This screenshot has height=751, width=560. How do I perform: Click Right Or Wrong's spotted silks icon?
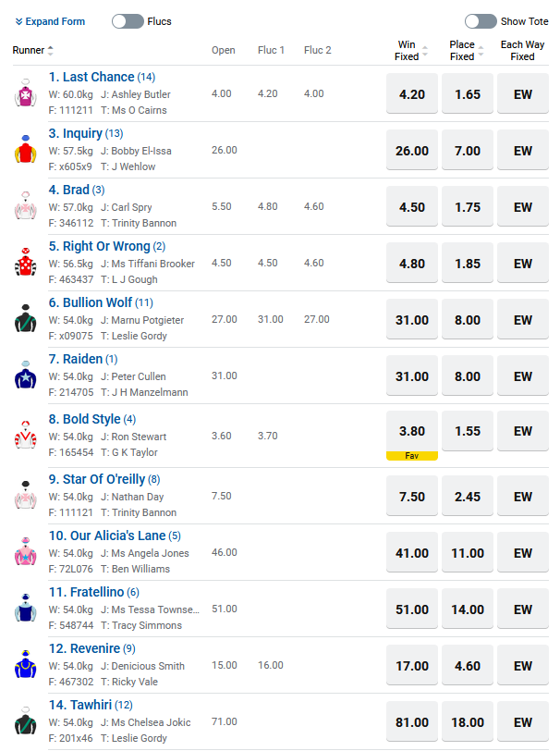pos(24,263)
